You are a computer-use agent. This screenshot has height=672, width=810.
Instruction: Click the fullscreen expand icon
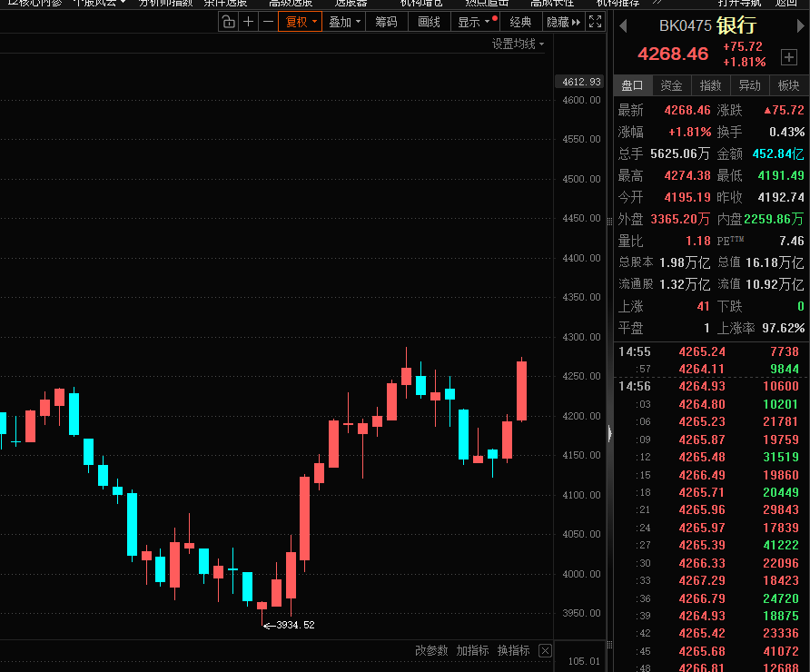596,22
